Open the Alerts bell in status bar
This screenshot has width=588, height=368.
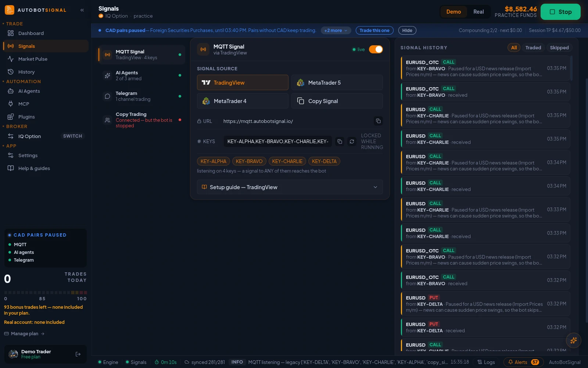(524, 362)
